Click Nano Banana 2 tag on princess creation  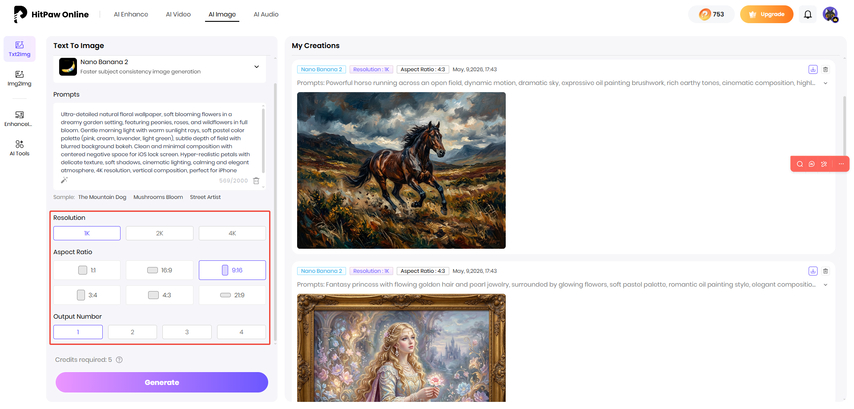point(321,271)
